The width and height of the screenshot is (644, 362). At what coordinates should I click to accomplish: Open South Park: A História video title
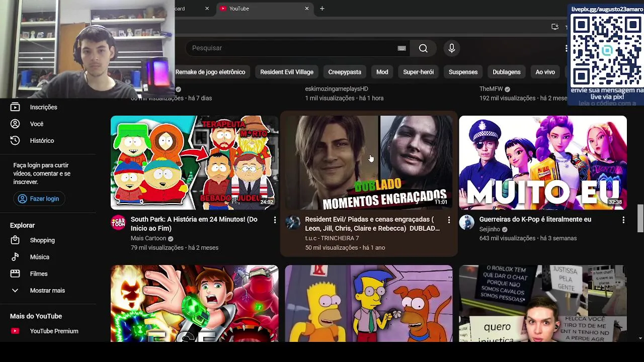[194, 224]
